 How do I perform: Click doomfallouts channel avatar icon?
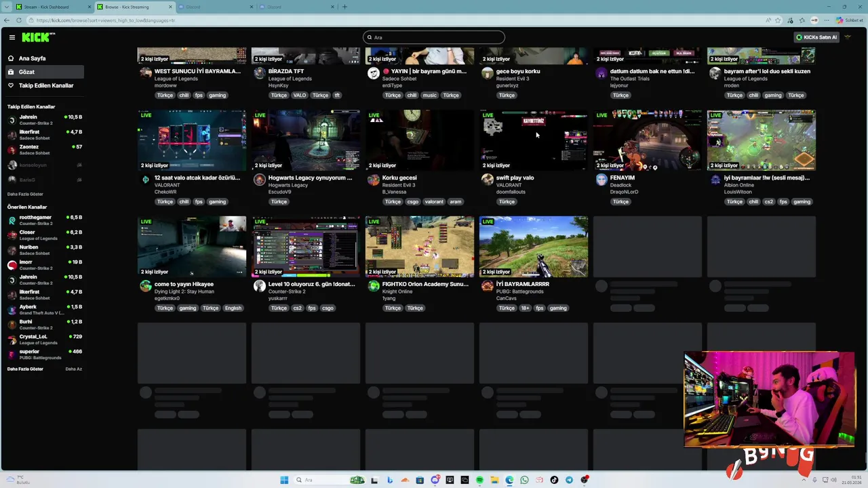(487, 180)
